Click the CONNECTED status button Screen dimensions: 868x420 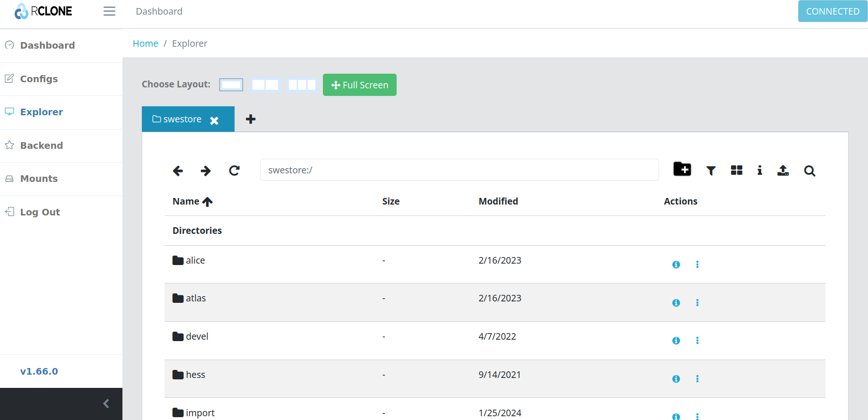coord(833,11)
